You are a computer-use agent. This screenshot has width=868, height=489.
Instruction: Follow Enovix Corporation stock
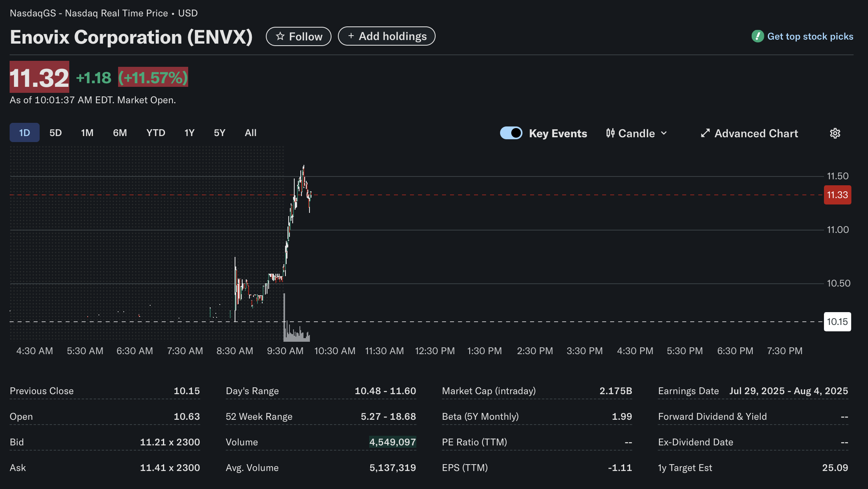pyautogui.click(x=299, y=36)
